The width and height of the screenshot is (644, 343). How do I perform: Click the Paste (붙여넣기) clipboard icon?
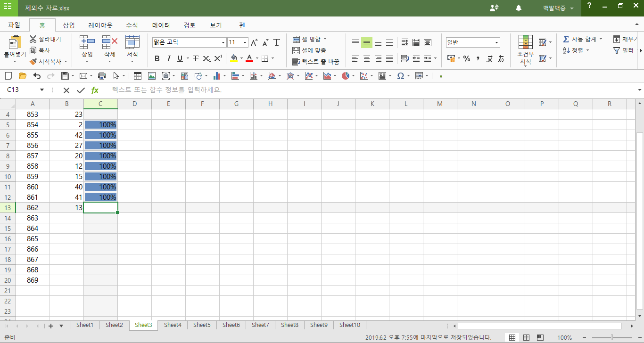[15, 43]
